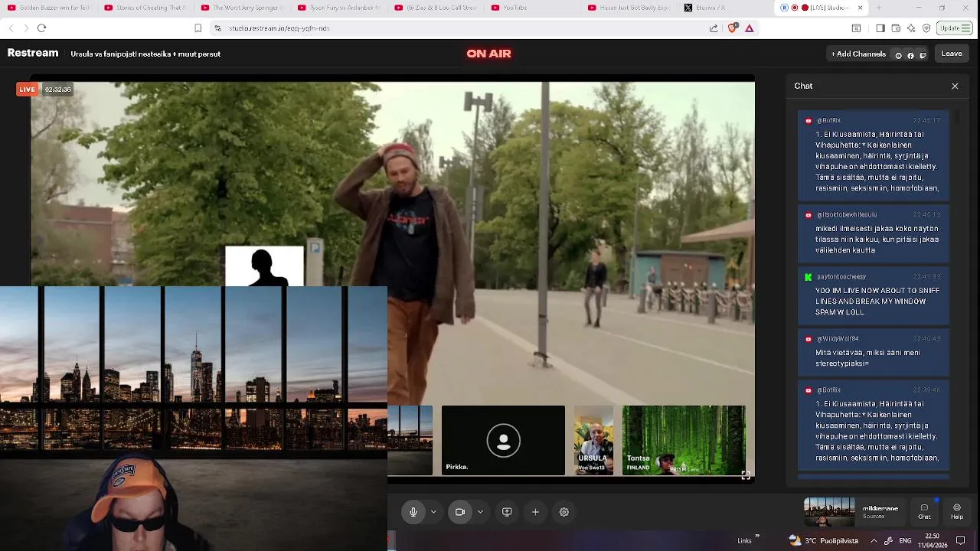Click the @WildyWolf84 chat message
Image resolution: width=980 pixels, height=551 pixels.
pyautogui.click(x=874, y=353)
